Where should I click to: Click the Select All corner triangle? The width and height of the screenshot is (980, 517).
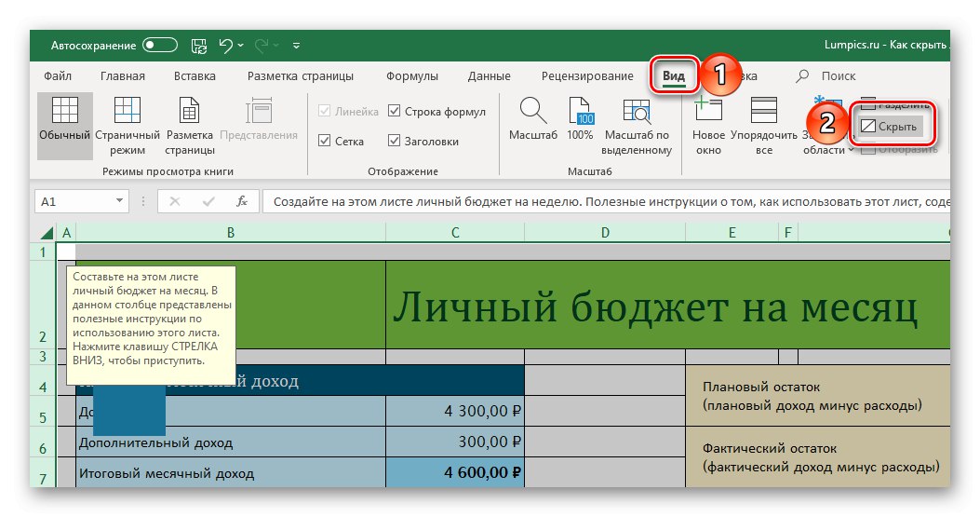[x=47, y=233]
